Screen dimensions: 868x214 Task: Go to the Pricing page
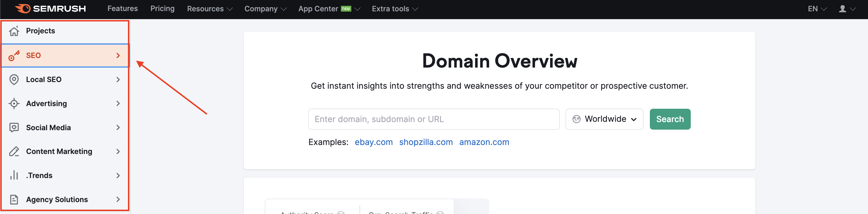(162, 8)
